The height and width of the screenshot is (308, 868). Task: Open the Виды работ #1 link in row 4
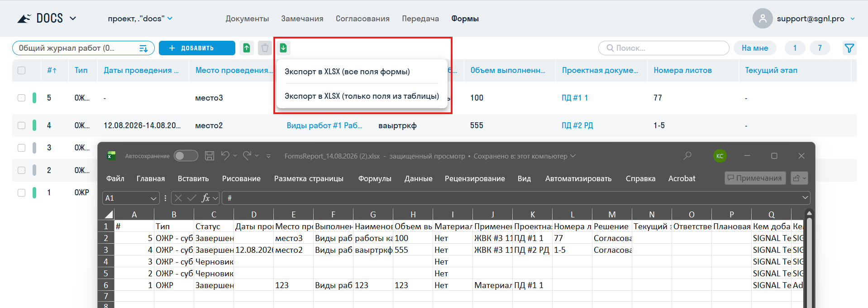point(324,125)
